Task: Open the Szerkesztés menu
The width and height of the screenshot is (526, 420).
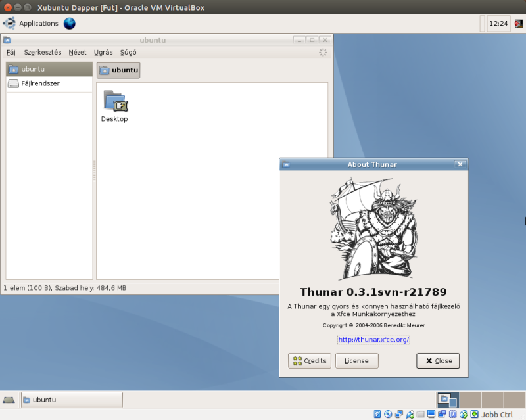Action: (43, 53)
